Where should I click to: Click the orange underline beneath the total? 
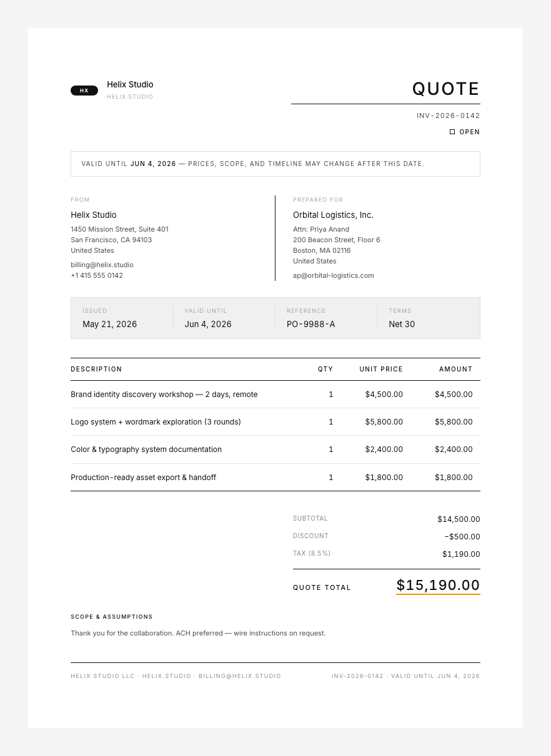pos(438,594)
